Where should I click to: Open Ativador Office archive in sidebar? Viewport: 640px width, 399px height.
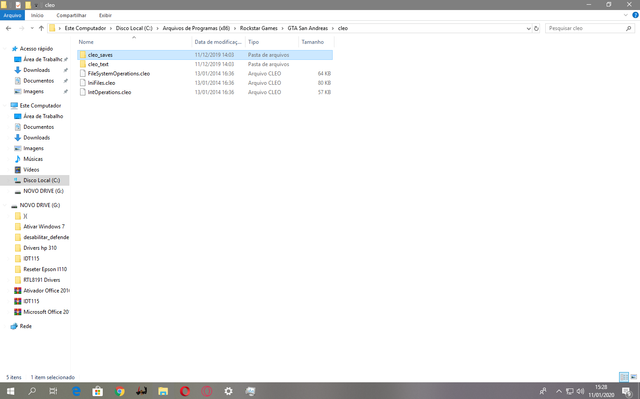[x=46, y=290]
